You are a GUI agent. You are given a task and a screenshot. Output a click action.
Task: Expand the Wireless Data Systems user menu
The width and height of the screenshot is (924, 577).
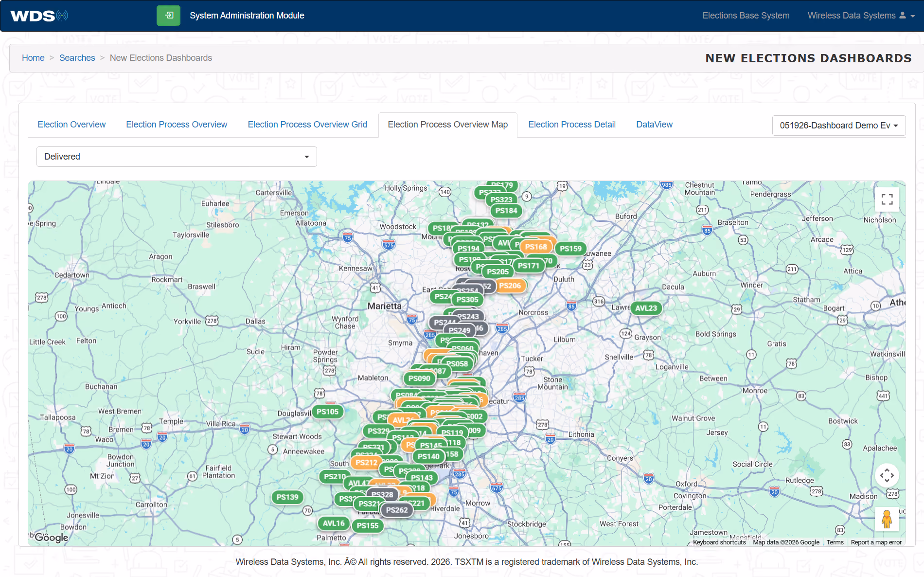[861, 16]
